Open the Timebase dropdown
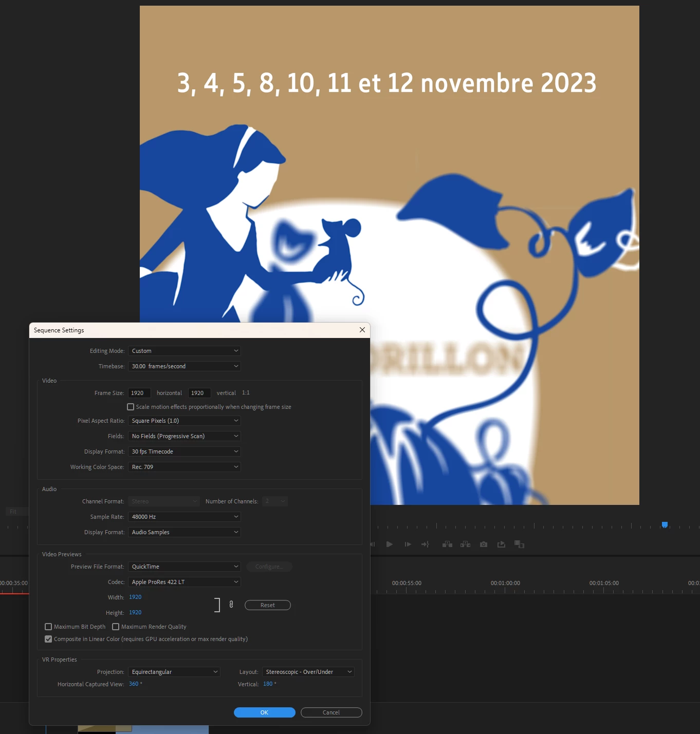Screen dimensions: 700x734 coord(185,366)
